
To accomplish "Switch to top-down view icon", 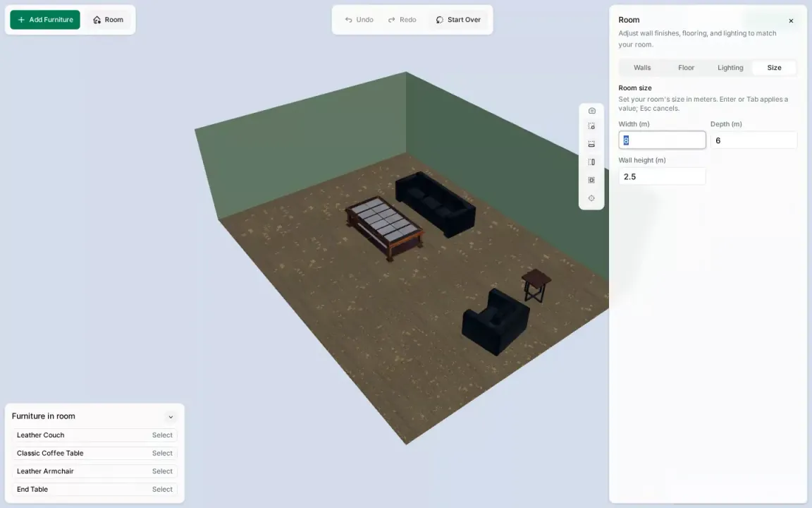I will coord(591,180).
